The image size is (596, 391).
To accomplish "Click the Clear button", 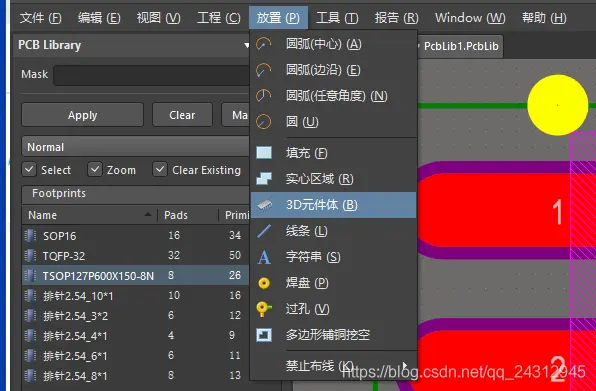I will (182, 115).
